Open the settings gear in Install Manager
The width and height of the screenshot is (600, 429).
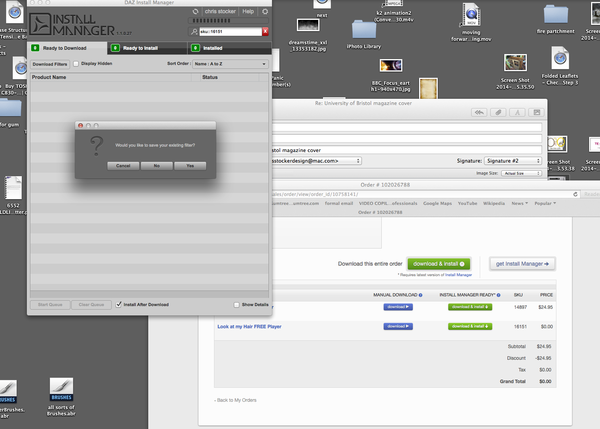[265, 11]
